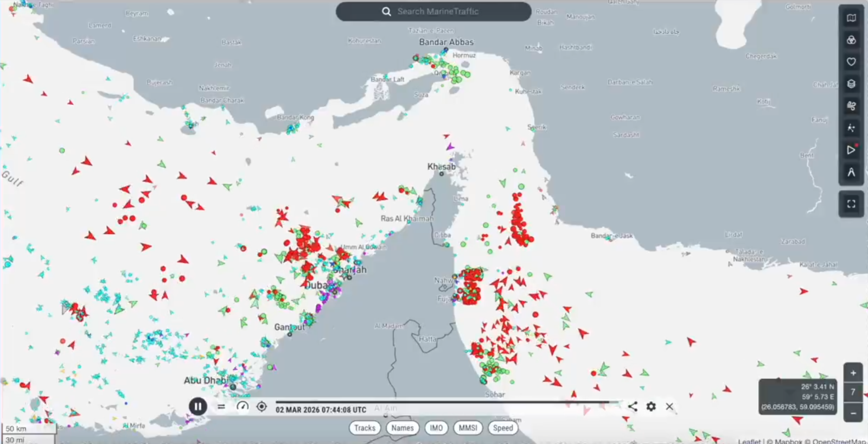This screenshot has height=444, width=868.
Task: Click the playback timestamp 02 MAR 2026
Action: tap(321, 410)
